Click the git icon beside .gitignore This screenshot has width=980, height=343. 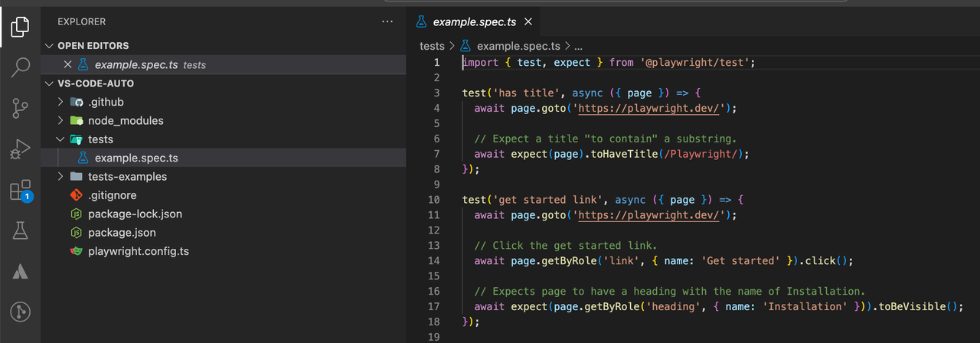tap(77, 195)
